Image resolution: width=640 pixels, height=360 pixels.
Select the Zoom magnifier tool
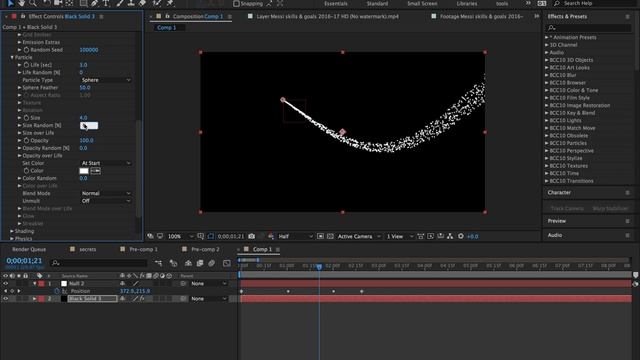coord(33,3)
